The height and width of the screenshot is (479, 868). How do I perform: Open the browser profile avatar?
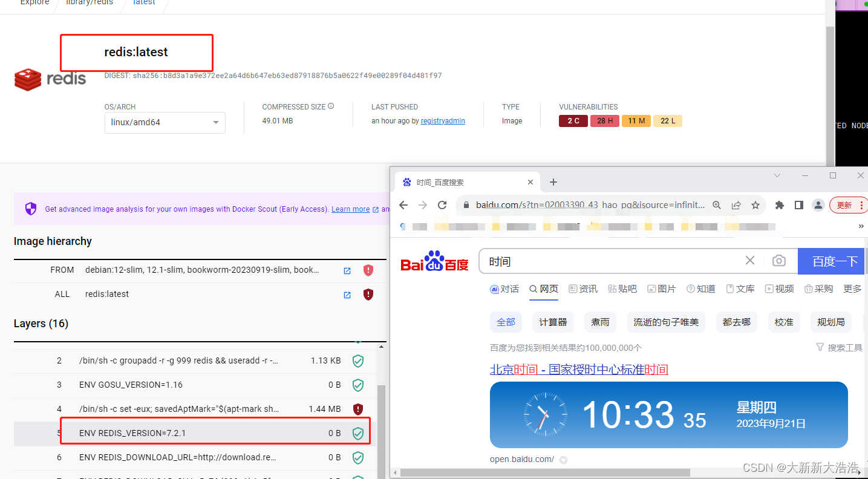[x=818, y=205]
